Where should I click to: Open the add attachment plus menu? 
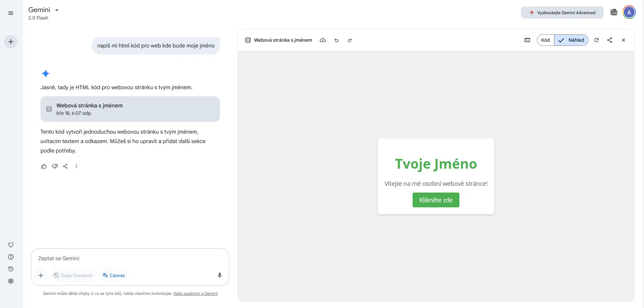41,275
